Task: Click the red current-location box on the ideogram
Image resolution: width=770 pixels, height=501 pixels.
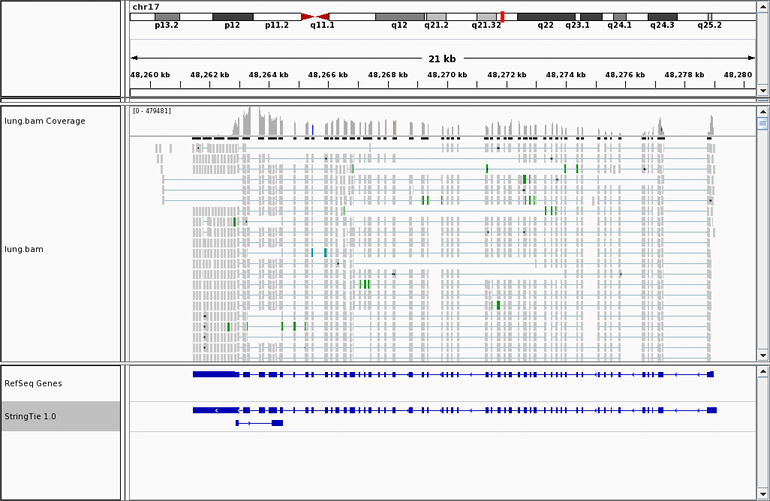Action: click(x=502, y=17)
